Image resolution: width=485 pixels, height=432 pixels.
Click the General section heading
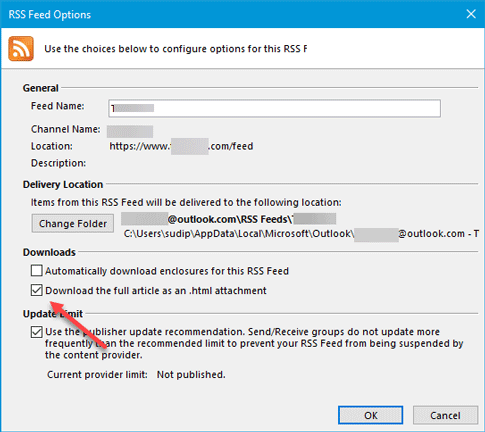click(41, 88)
